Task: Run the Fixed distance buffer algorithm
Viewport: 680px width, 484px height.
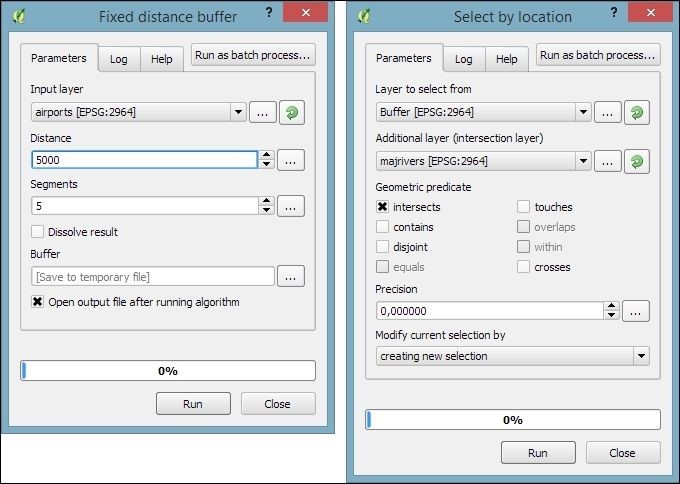Action: click(x=193, y=404)
